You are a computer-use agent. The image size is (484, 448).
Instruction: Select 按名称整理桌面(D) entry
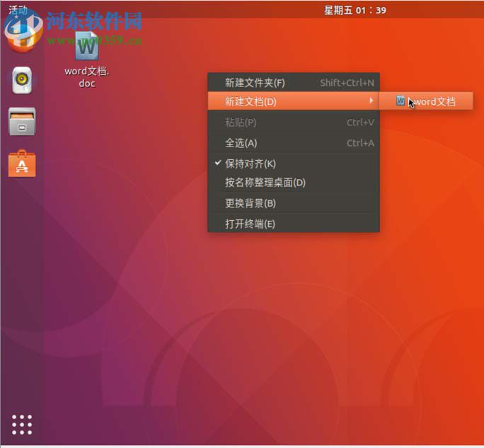[x=294, y=183]
